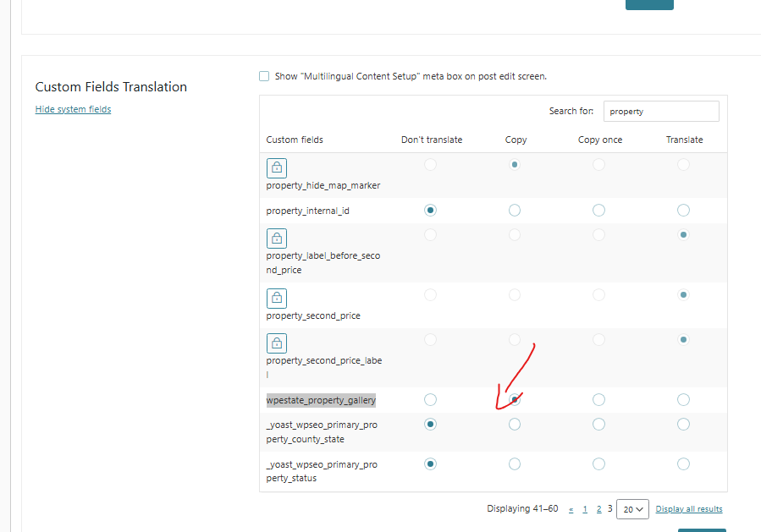This screenshot has height=532, width=761.
Task: Go to pagination page 1
Action: (585, 509)
